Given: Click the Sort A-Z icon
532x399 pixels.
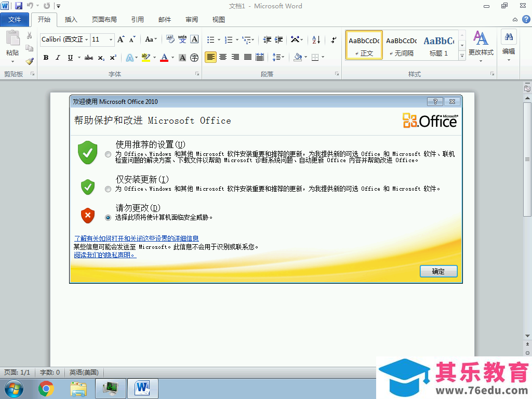Looking at the screenshot, I should (x=316, y=39).
